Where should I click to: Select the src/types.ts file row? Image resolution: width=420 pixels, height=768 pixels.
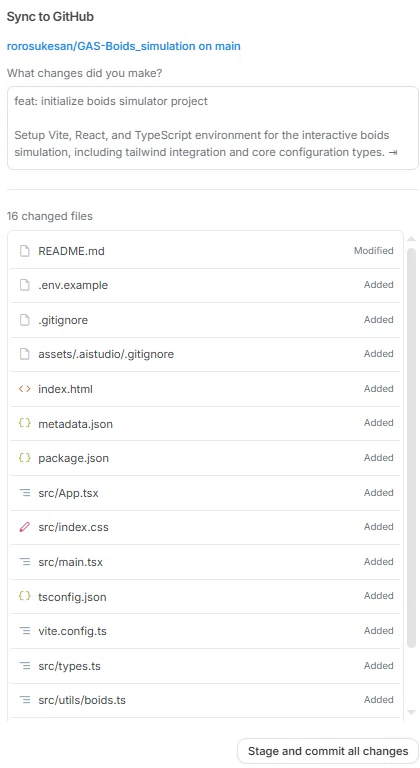point(205,666)
